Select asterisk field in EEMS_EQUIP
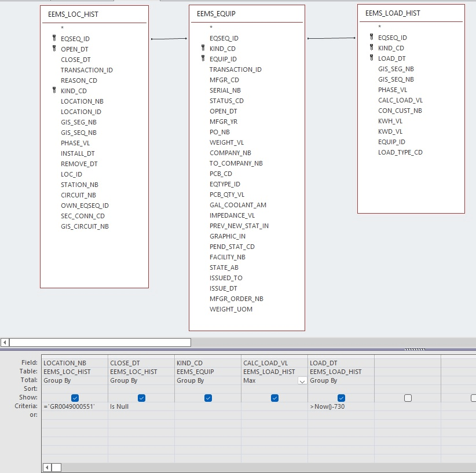The width and height of the screenshot is (476, 473). pyautogui.click(x=211, y=28)
